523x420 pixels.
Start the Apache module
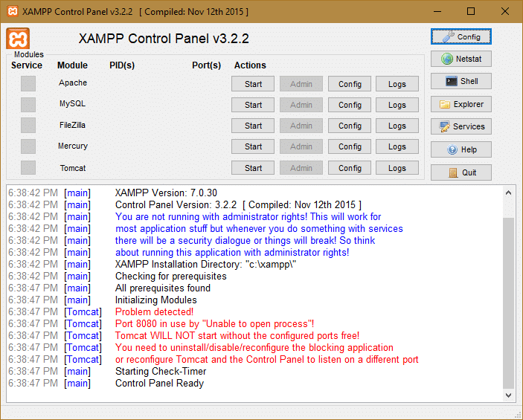click(253, 84)
